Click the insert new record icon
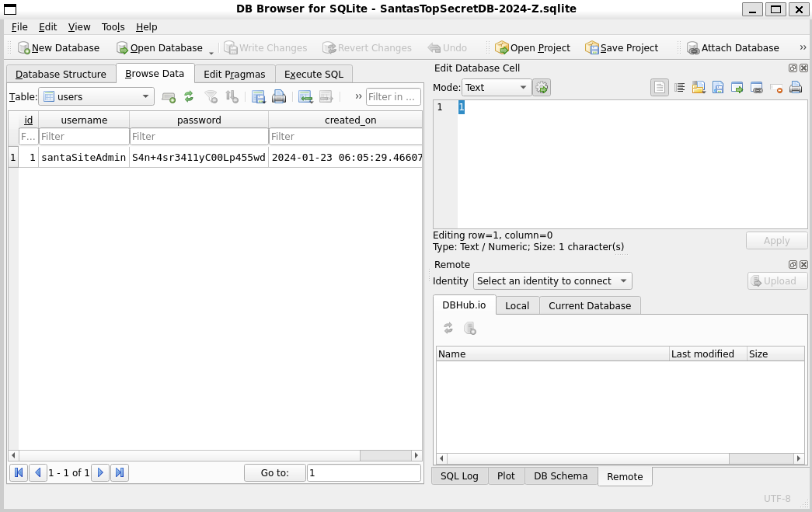The width and height of the screenshot is (812, 512). click(x=169, y=97)
